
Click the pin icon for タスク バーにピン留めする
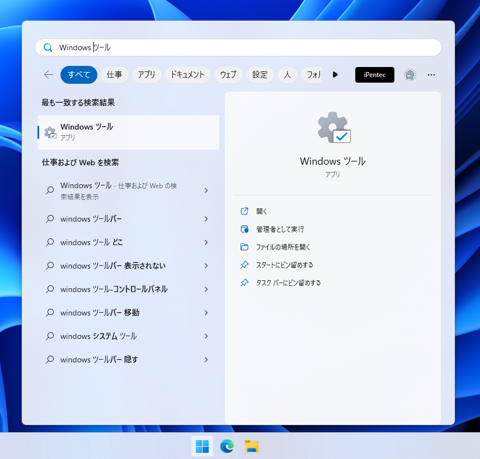244,283
